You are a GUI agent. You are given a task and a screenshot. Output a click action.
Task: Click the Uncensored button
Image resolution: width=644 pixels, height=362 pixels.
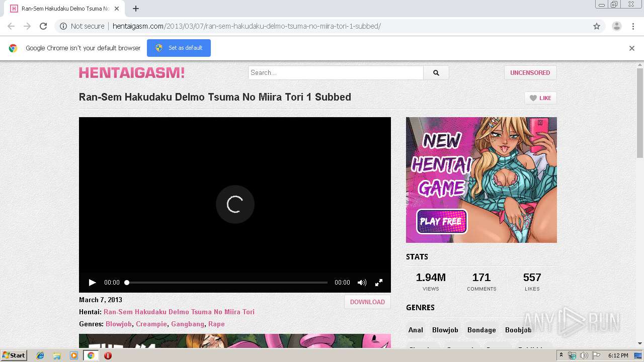530,72
